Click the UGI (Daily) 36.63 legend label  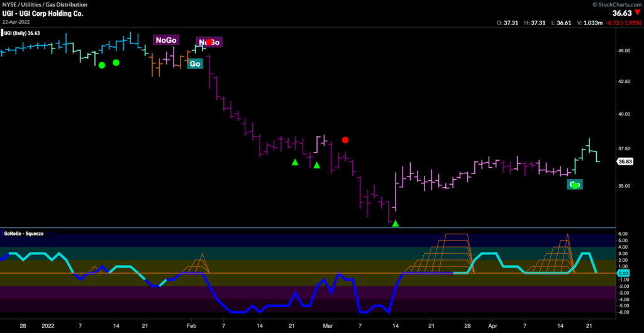22,33
